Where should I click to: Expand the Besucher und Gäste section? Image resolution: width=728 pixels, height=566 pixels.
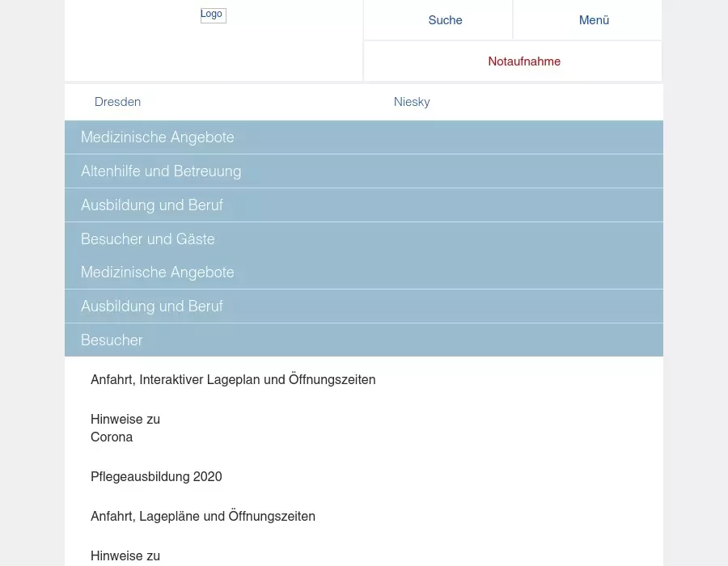click(148, 239)
